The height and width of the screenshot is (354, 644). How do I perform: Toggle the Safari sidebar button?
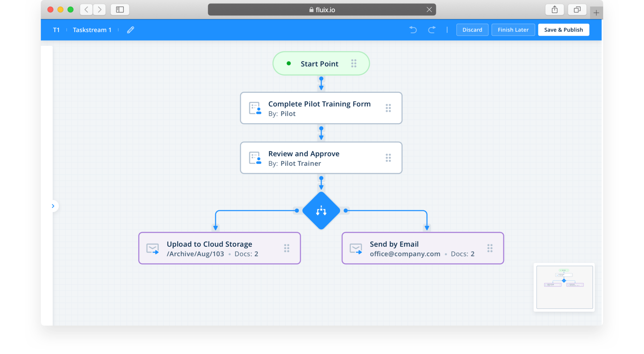pos(120,10)
